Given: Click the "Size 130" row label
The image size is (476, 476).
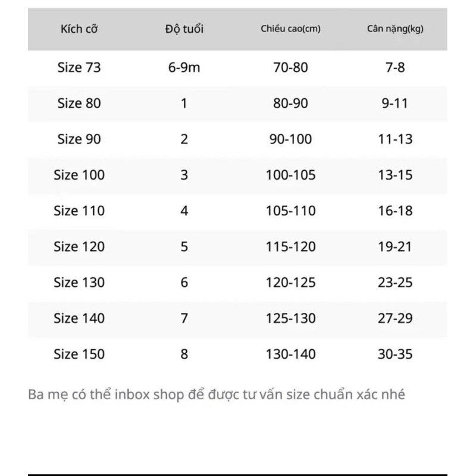Looking at the screenshot, I should 79,282.
